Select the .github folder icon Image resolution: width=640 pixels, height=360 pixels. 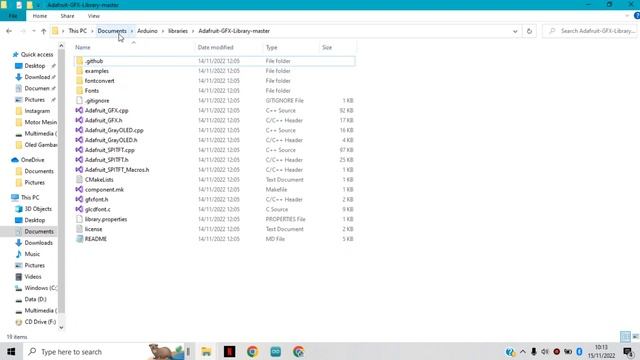tap(80, 61)
